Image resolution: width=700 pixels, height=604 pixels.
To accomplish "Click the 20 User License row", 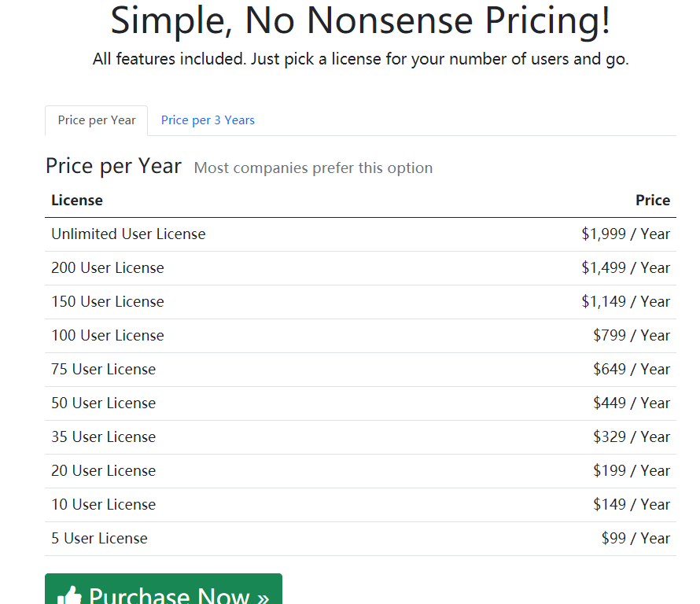I will click(x=360, y=471).
